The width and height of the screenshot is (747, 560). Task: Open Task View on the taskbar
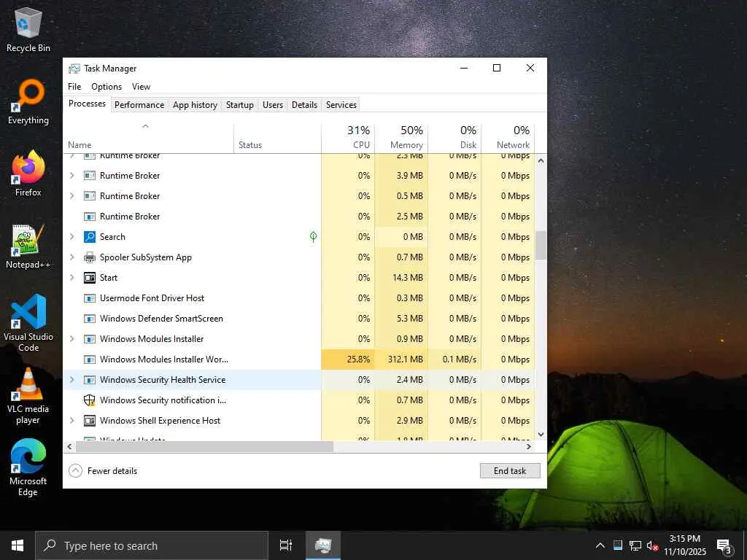click(x=286, y=545)
